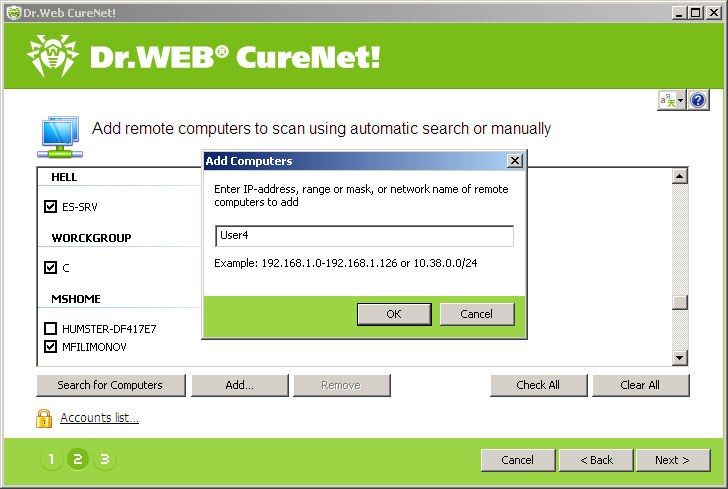Select the WORCKGROUP group header
Screen dimensions: 728x489
click(91, 238)
